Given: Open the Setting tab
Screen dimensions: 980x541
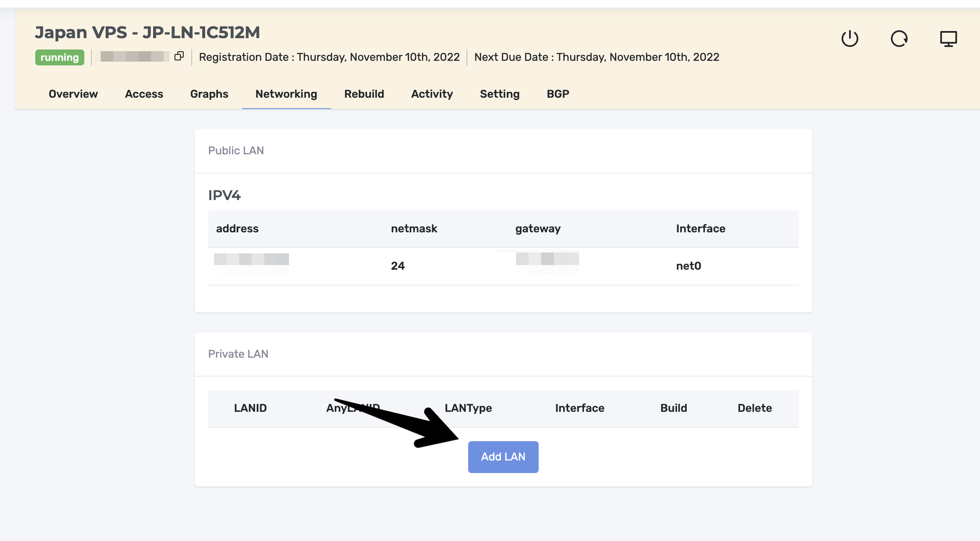Looking at the screenshot, I should (x=500, y=94).
